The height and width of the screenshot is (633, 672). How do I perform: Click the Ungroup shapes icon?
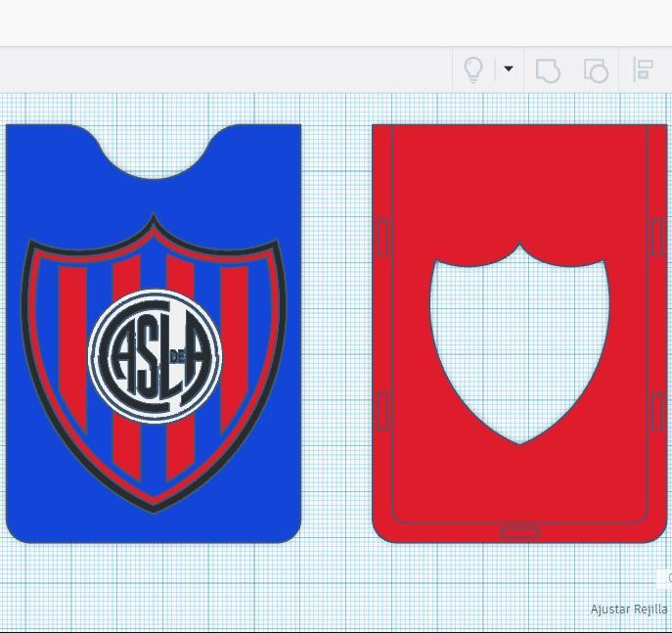pyautogui.click(x=596, y=70)
